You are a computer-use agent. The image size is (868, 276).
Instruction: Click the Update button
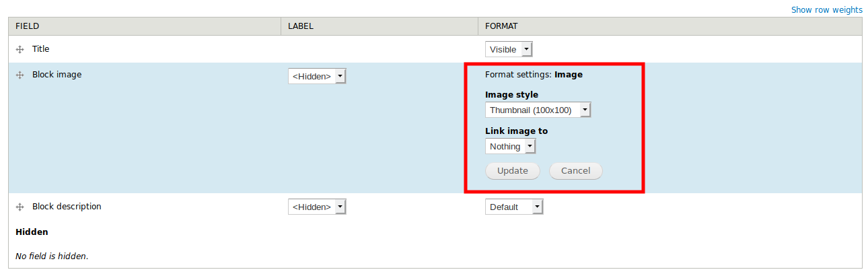513,171
